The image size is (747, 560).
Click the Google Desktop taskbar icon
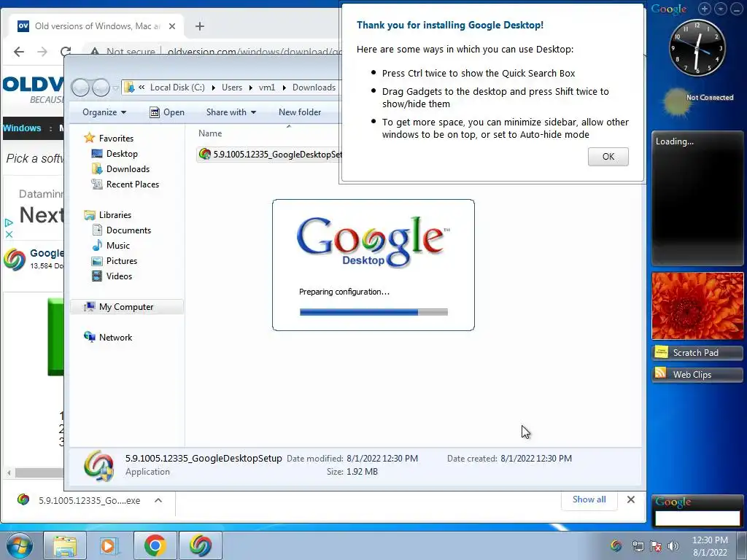tap(200, 545)
